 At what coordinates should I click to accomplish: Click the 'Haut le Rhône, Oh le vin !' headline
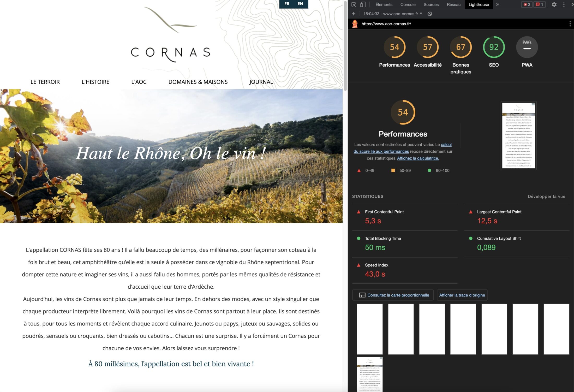click(x=171, y=153)
